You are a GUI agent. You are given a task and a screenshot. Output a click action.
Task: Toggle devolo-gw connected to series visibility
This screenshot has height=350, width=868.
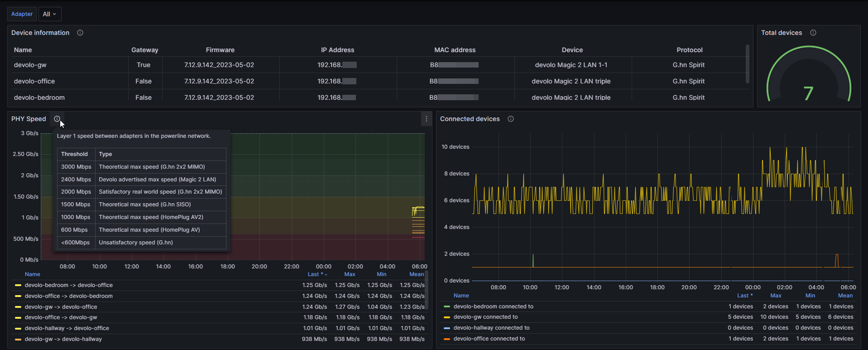tap(485, 317)
